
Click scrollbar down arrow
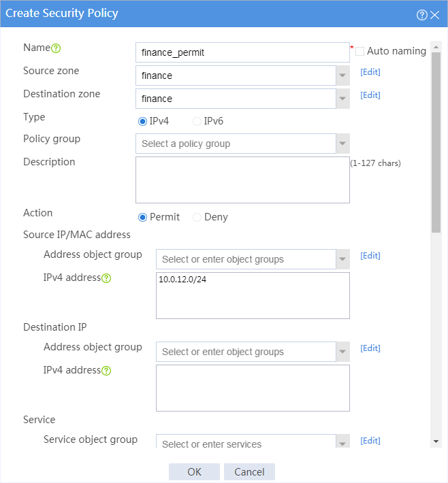(x=436, y=442)
